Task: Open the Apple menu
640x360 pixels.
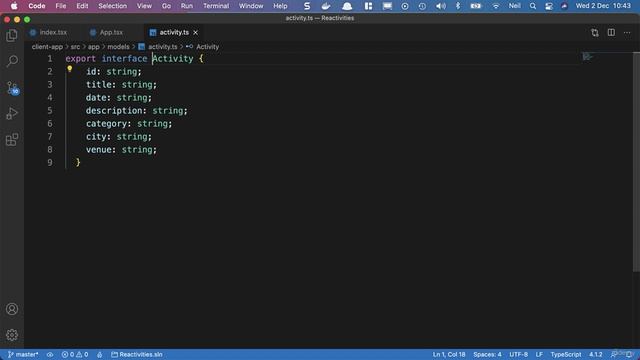Action: point(14,6)
